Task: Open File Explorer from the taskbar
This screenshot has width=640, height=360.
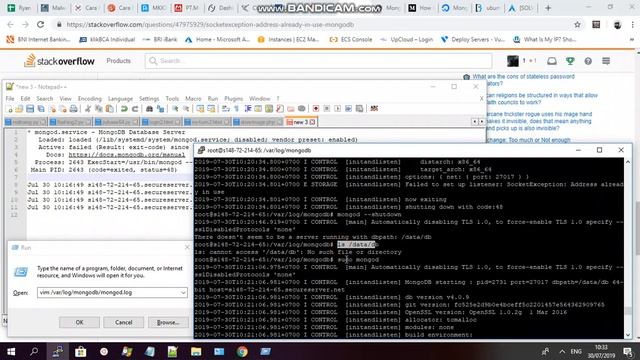Action: pyautogui.click(x=196, y=351)
